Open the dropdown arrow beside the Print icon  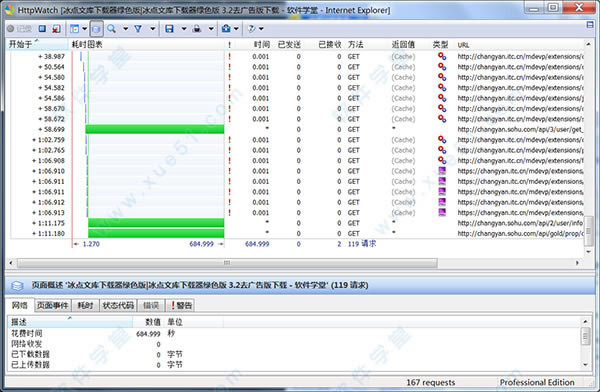(x=211, y=29)
